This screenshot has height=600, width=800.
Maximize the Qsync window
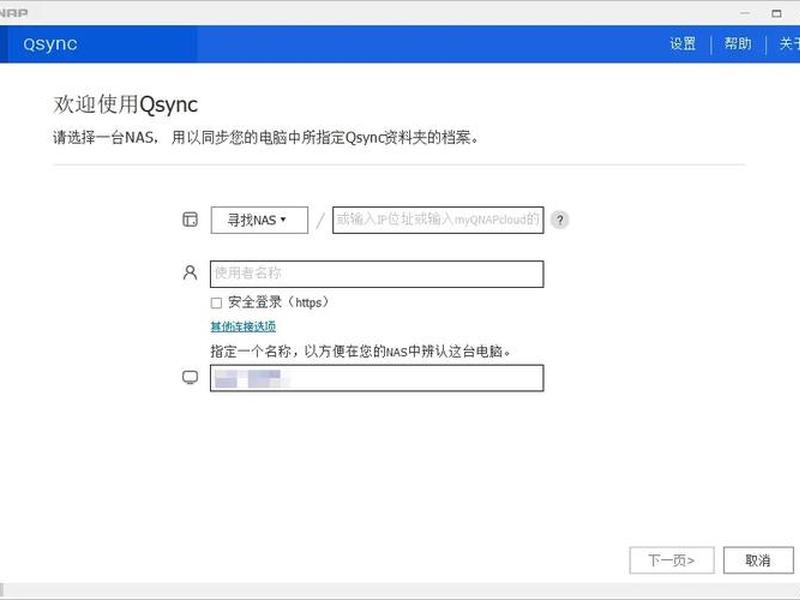point(777,13)
